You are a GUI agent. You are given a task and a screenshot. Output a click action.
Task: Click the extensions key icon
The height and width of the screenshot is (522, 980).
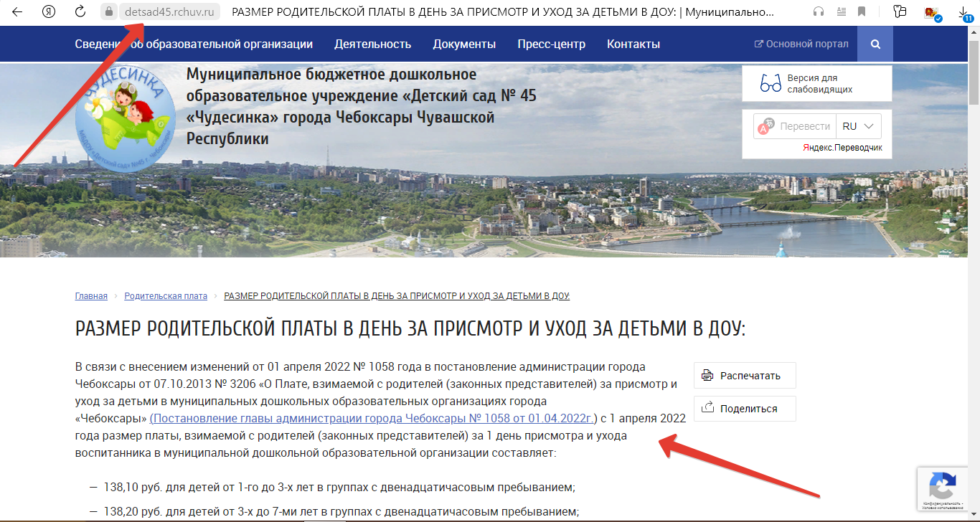[x=900, y=11]
